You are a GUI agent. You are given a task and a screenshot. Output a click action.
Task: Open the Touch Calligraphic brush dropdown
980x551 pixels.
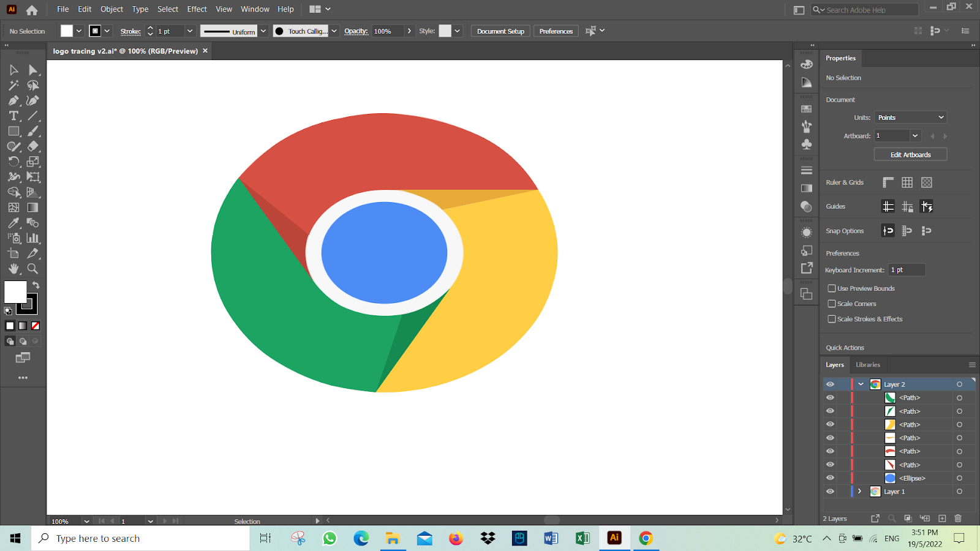coord(334,31)
